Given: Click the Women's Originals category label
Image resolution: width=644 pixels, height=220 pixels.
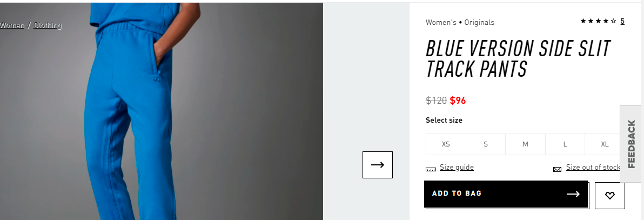Looking at the screenshot, I should 460,23.
